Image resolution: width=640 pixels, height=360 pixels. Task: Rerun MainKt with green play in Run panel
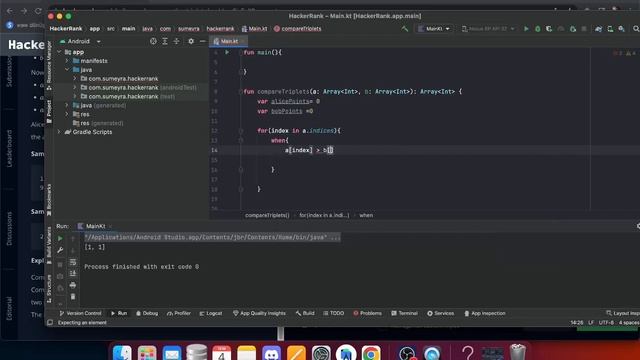click(60, 238)
